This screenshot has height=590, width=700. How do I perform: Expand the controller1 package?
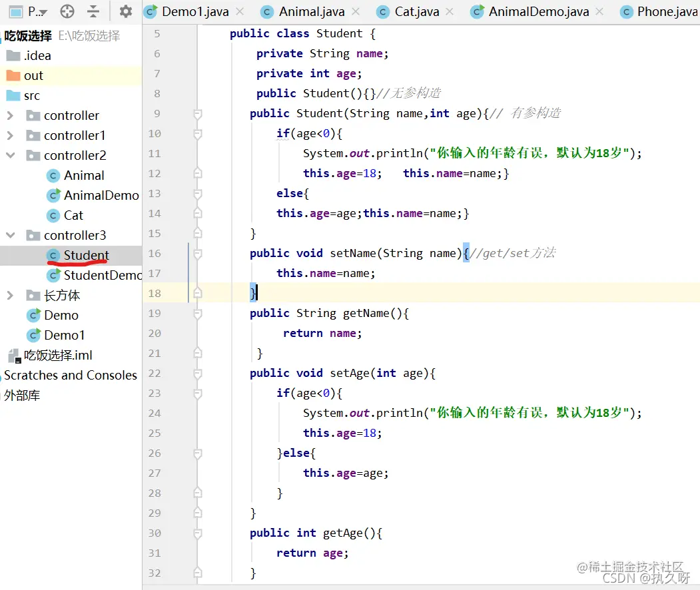click(10, 135)
